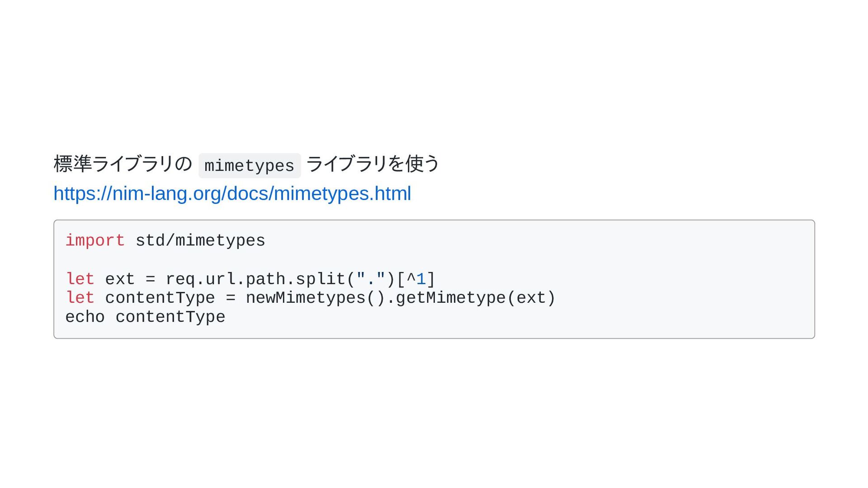Open the nim-lang.org mimetypes docs link

point(232,193)
